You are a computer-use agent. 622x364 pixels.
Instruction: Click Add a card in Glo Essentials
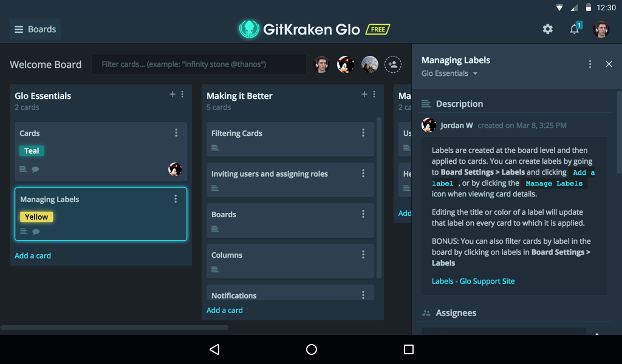click(33, 256)
